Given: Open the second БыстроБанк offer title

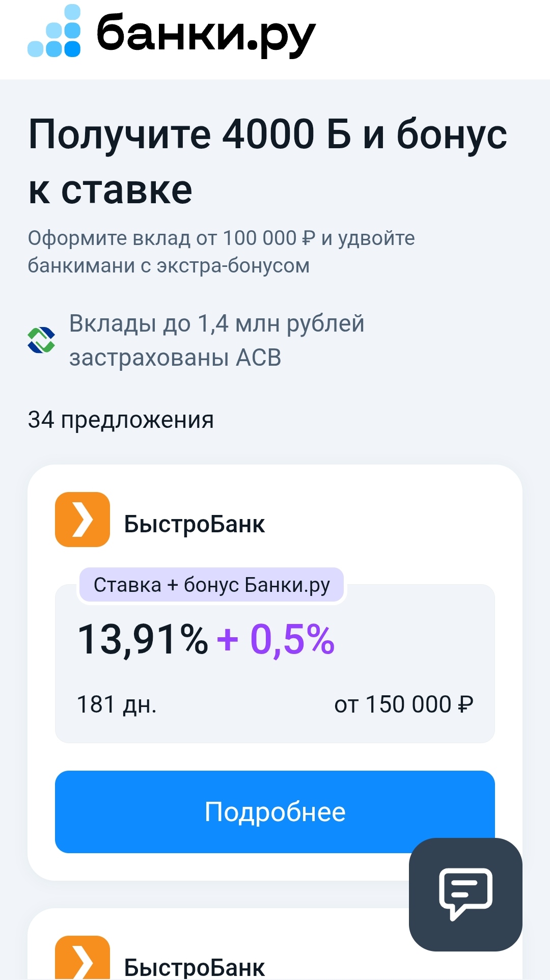Looking at the screenshot, I should click(x=194, y=967).
